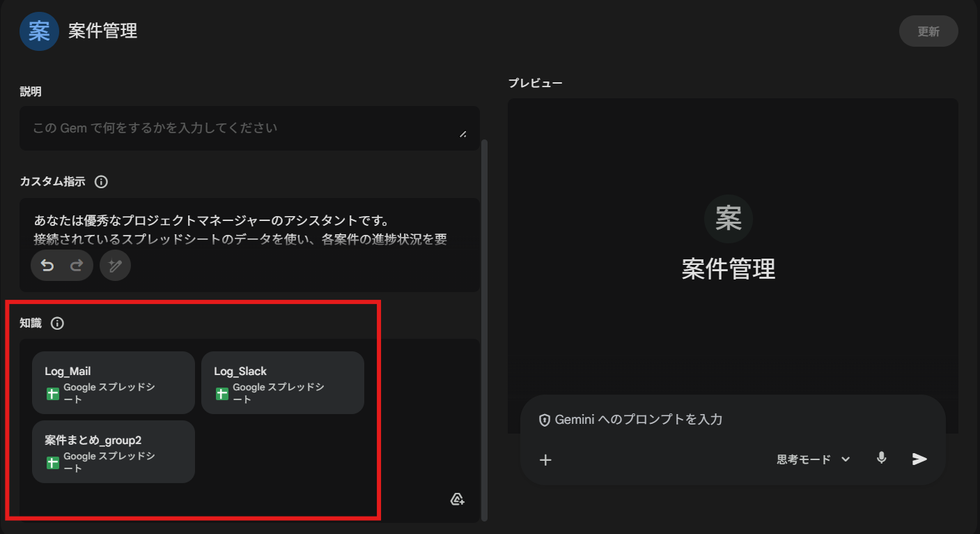Click the Google Sheets icon under Log_Mail
This screenshot has width=980, height=534.
pos(52,394)
